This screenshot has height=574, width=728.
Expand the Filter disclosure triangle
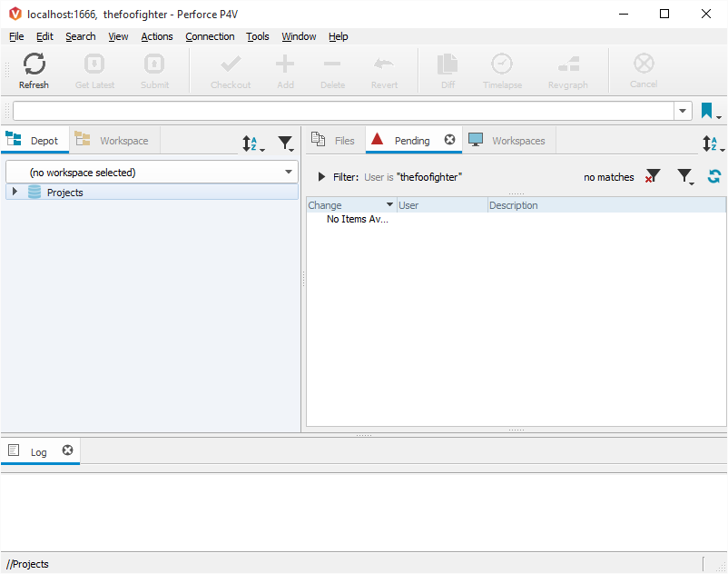tap(321, 177)
